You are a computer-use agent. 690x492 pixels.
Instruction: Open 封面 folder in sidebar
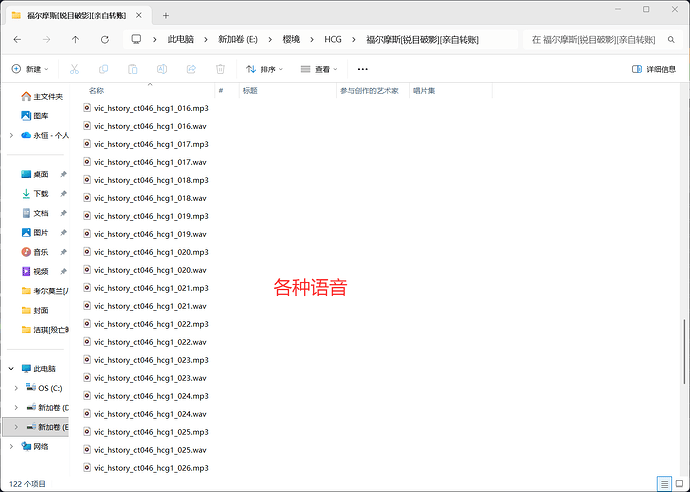pyautogui.click(x=35, y=310)
